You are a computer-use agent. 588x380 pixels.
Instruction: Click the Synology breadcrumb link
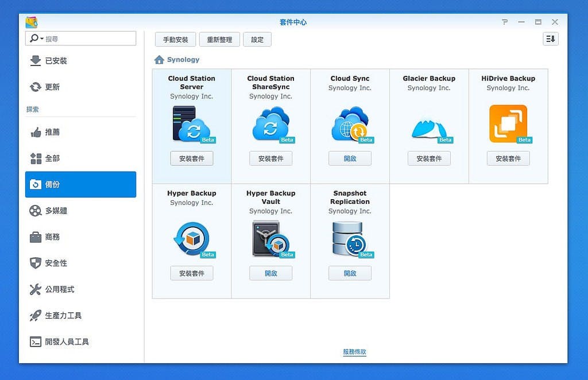click(183, 60)
